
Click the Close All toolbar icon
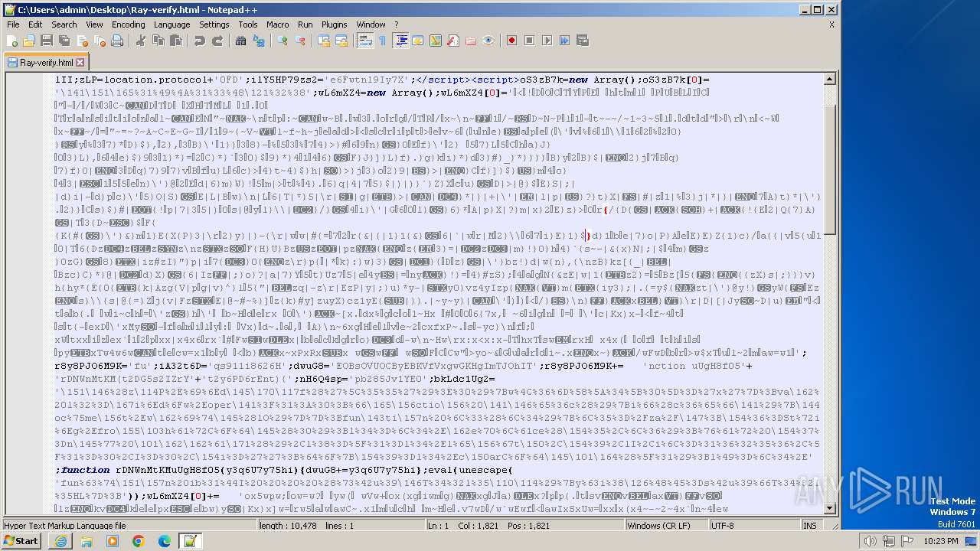coord(100,41)
